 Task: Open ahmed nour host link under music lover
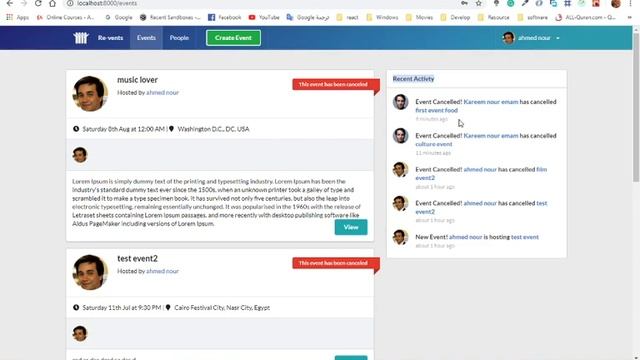point(162,93)
